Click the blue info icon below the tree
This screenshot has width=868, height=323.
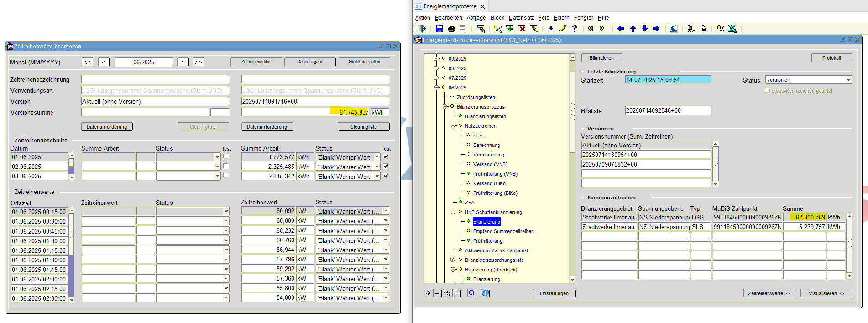pos(485,293)
